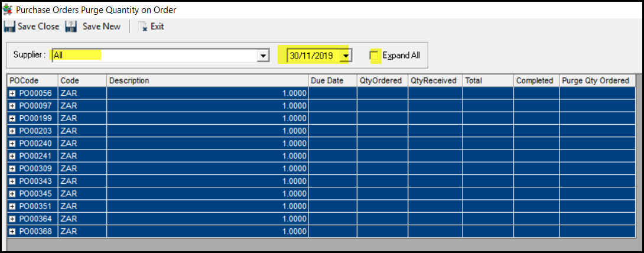
Task: Open the Supplier dropdown arrow
Action: [x=263, y=56]
